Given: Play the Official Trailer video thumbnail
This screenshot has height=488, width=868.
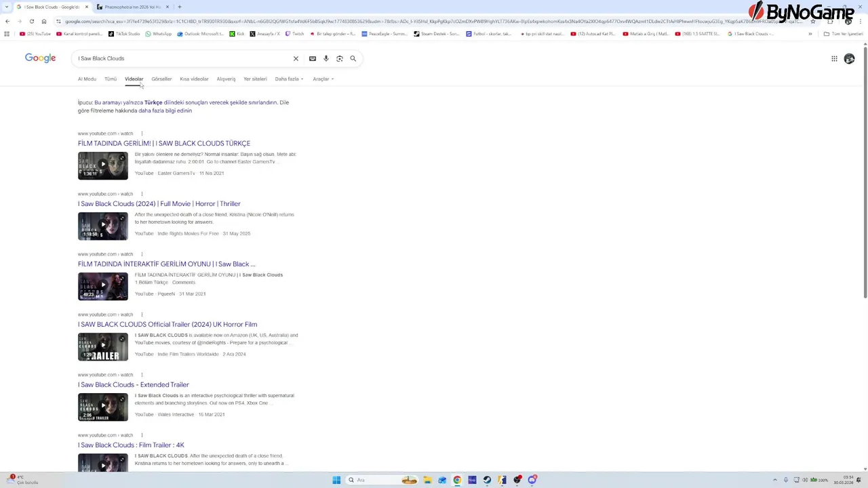Looking at the screenshot, I should pyautogui.click(x=103, y=347).
